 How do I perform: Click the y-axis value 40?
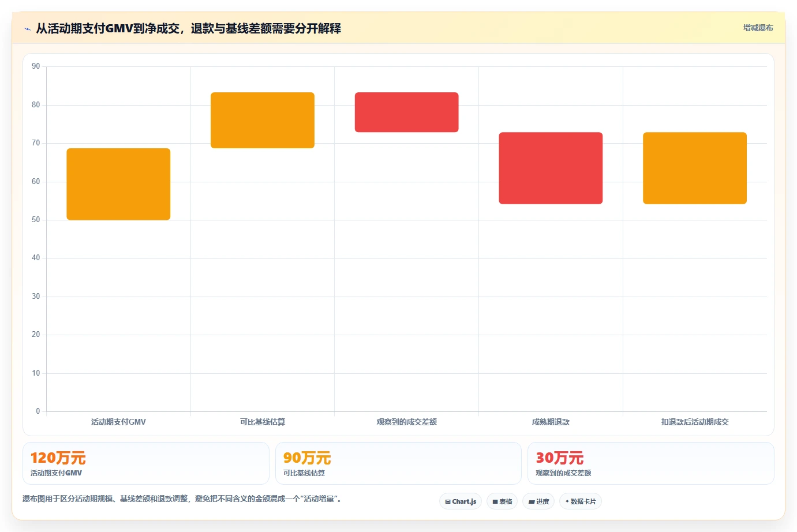[x=36, y=258]
